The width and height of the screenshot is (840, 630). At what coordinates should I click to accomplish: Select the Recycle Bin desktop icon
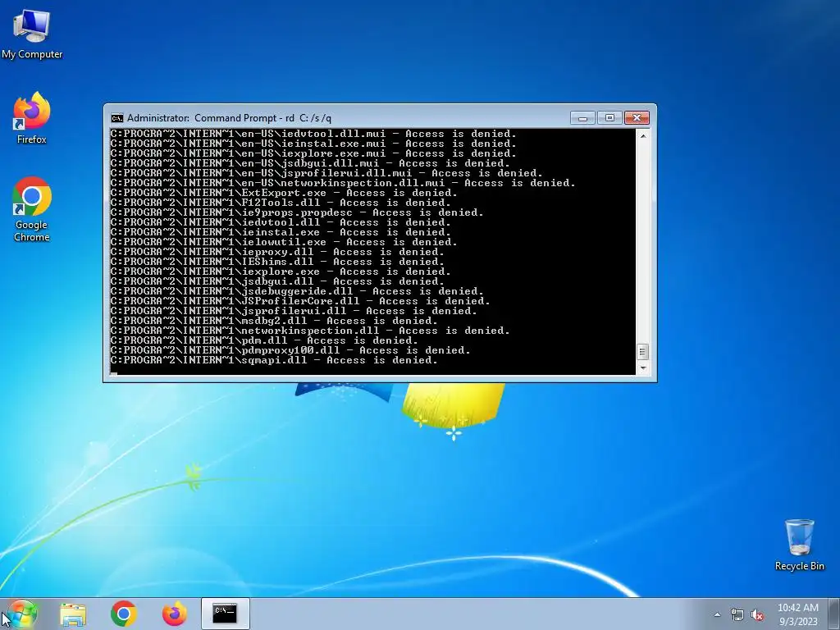tap(799, 545)
